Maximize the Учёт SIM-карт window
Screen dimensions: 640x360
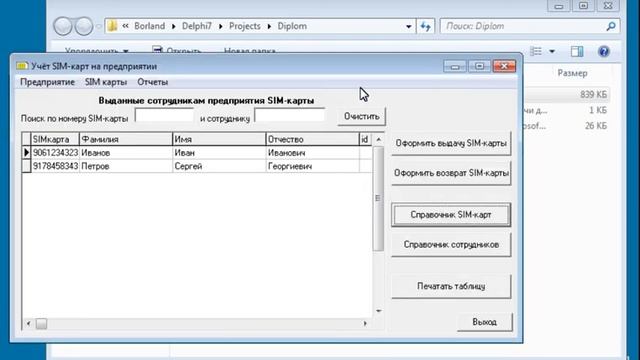click(479, 66)
